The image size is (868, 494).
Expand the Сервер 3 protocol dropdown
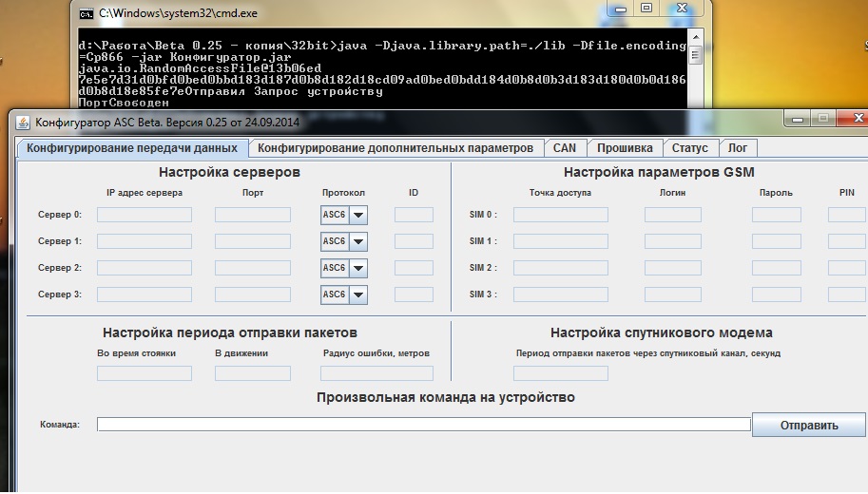point(357,294)
